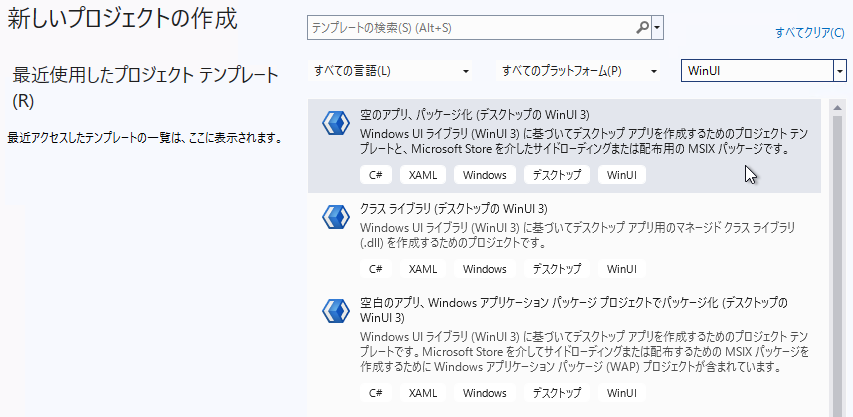Click 最近アクセスしたテンプレートの一覧 message text

pyautogui.click(x=145, y=138)
